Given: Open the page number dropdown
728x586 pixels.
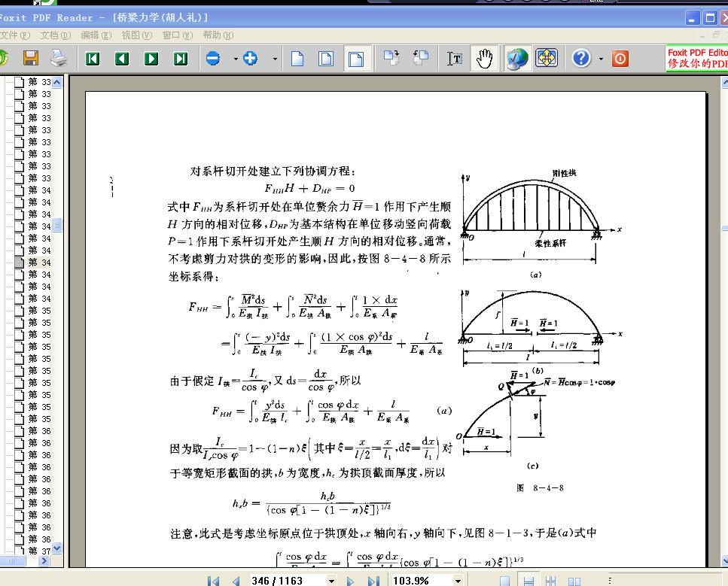Looking at the screenshot, I should (331, 581).
